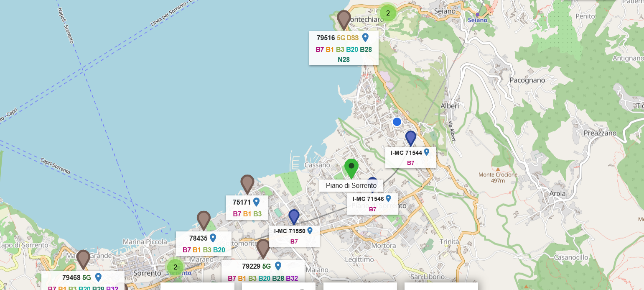Click the 79516 site ID text
644x290 pixels.
click(x=326, y=38)
